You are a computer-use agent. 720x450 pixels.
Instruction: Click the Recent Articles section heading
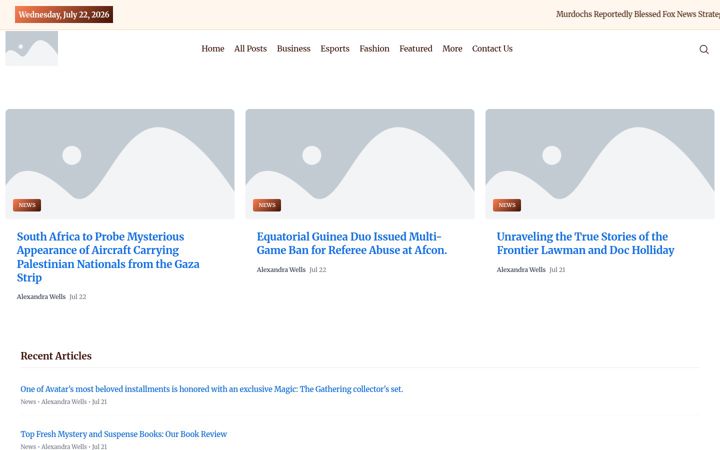(x=56, y=356)
